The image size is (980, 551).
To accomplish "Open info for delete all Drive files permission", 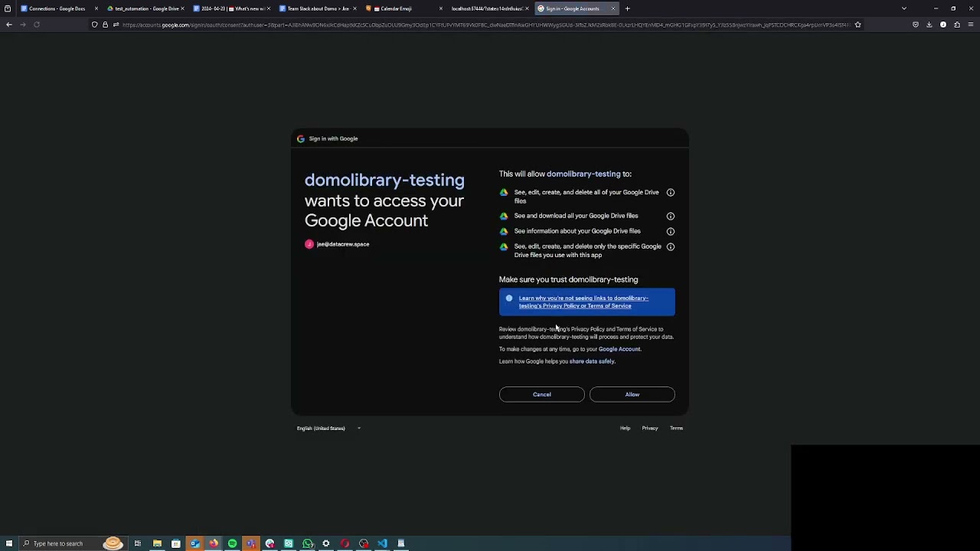I will pos(671,192).
